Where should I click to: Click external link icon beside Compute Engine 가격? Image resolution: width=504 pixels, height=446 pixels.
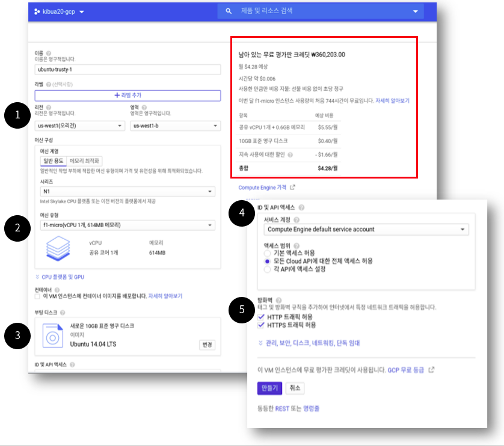tap(292, 188)
